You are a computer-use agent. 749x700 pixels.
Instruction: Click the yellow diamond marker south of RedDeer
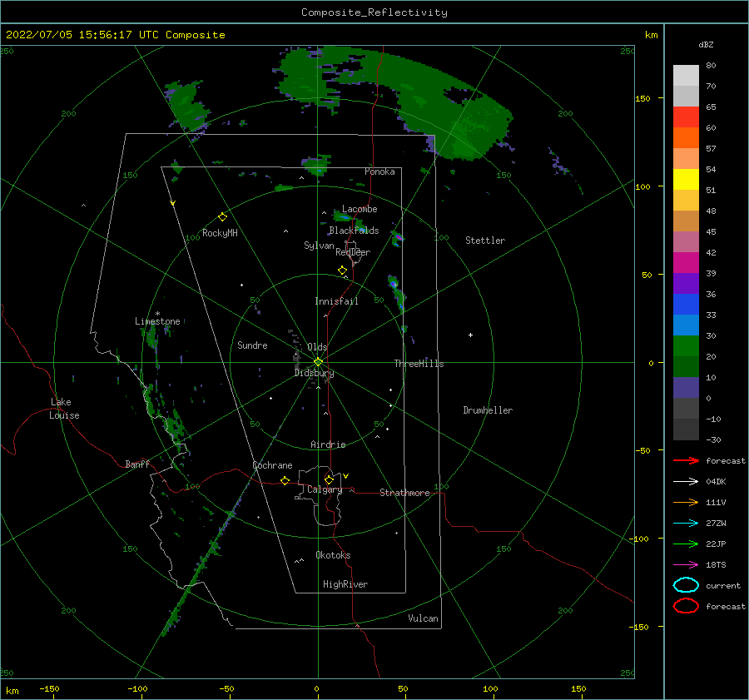[x=343, y=271]
